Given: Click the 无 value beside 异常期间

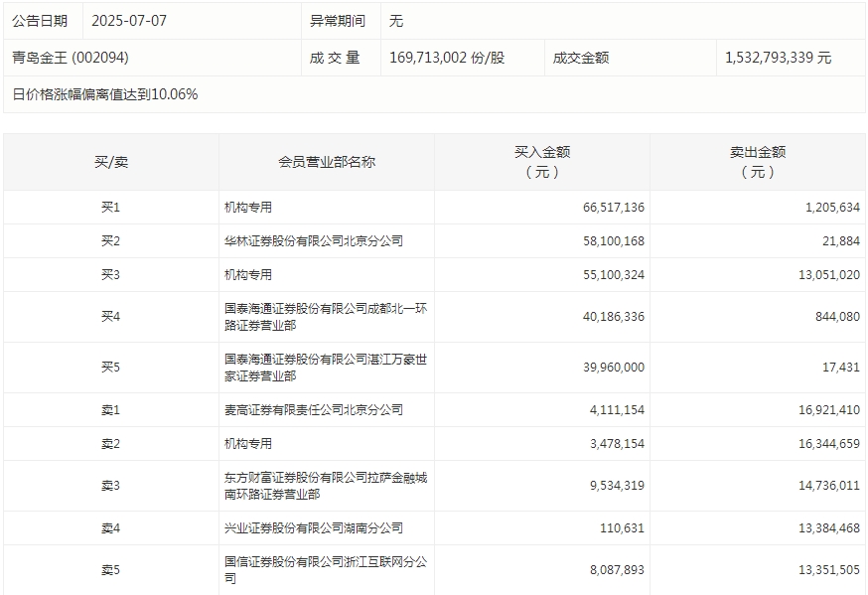Looking at the screenshot, I should click(x=396, y=21).
